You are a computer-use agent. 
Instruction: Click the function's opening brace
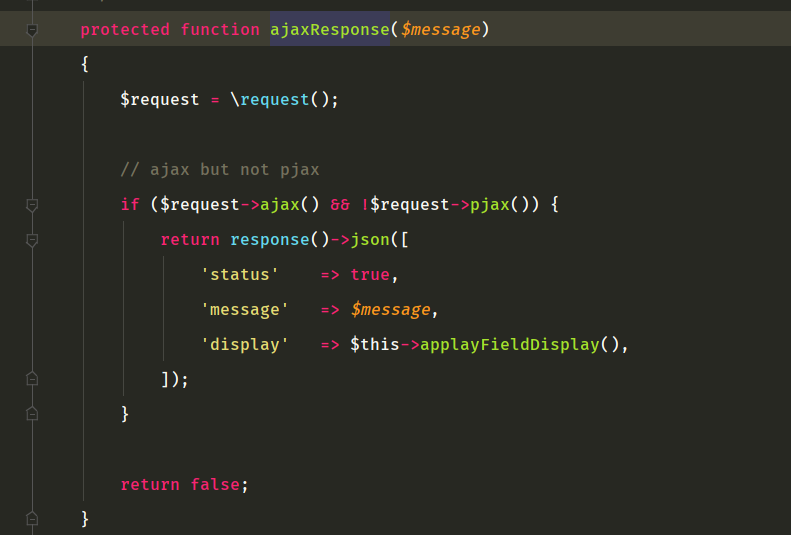click(x=85, y=64)
